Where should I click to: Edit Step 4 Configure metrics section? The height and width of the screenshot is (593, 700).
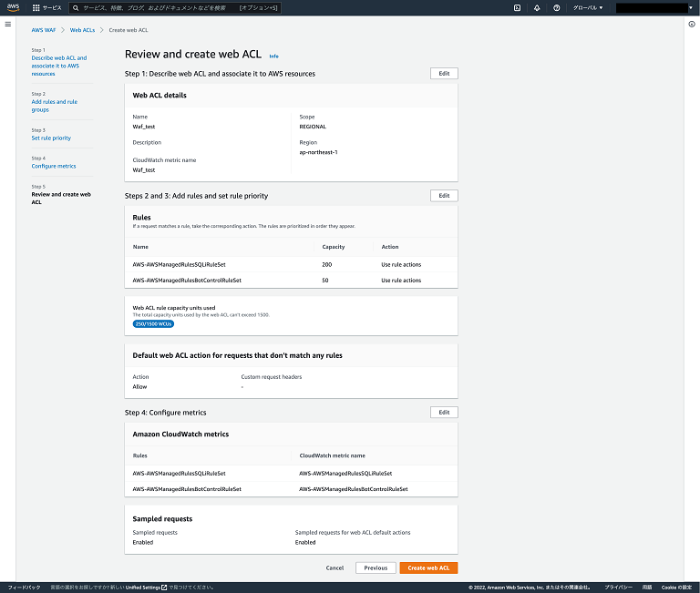444,412
